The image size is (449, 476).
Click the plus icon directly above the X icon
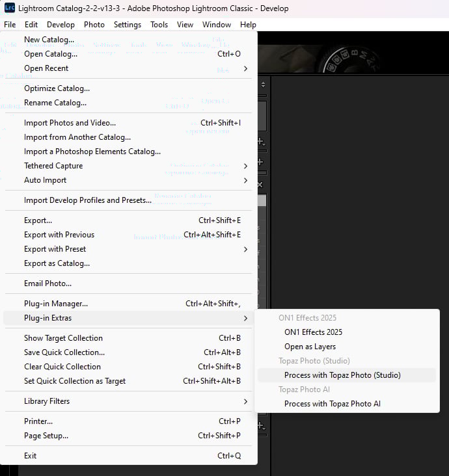[260, 162]
